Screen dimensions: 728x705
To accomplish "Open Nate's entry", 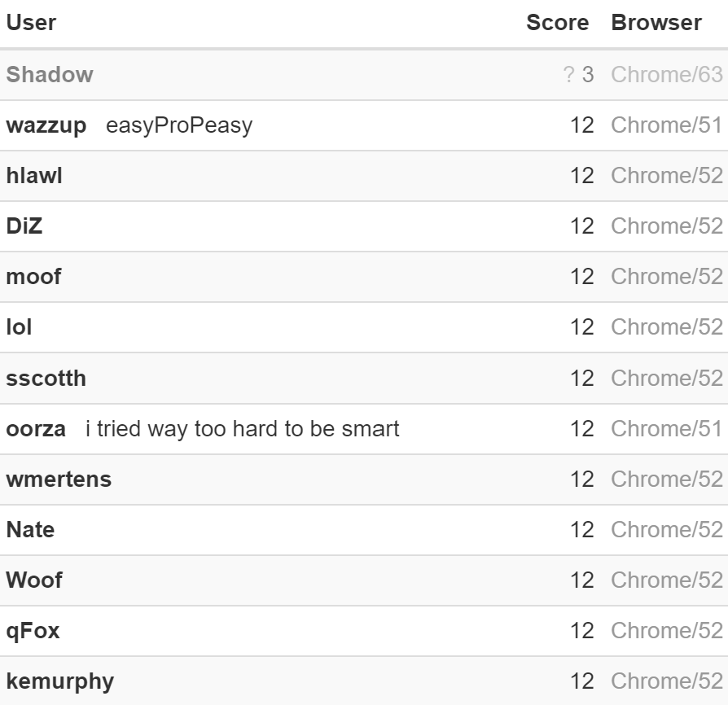I will pos(30,530).
